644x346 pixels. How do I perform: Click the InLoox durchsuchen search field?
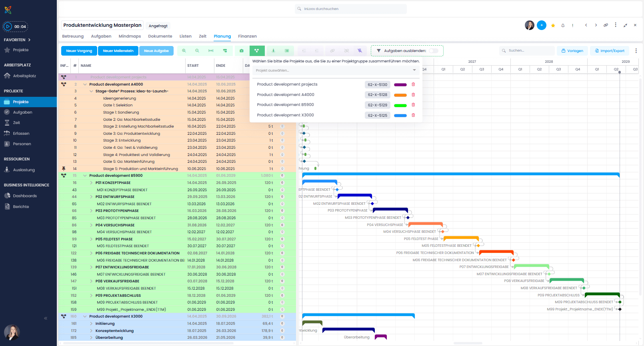point(351,9)
